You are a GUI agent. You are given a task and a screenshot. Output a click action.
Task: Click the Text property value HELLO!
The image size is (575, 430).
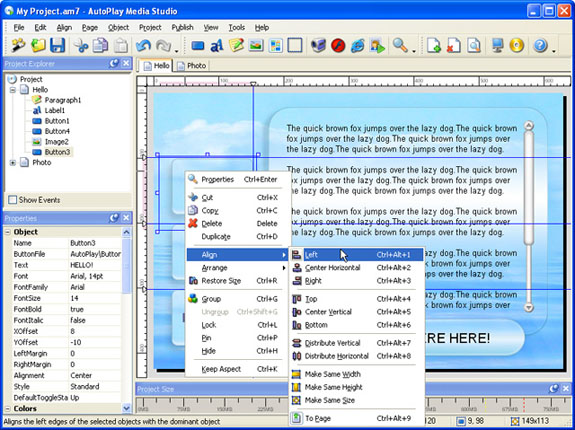pyautogui.click(x=95, y=265)
